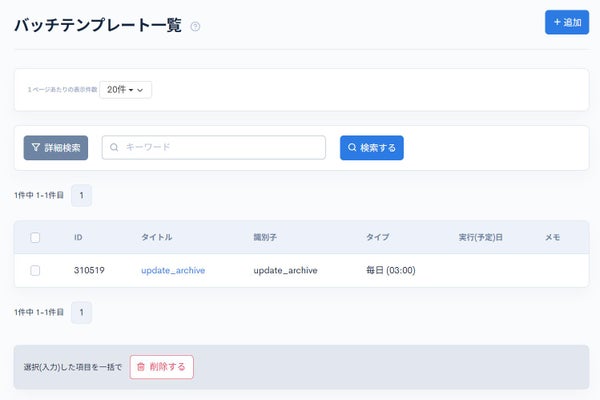Check the row checkbox for ID 310519
Image resolution: width=600 pixels, height=400 pixels.
point(35,271)
